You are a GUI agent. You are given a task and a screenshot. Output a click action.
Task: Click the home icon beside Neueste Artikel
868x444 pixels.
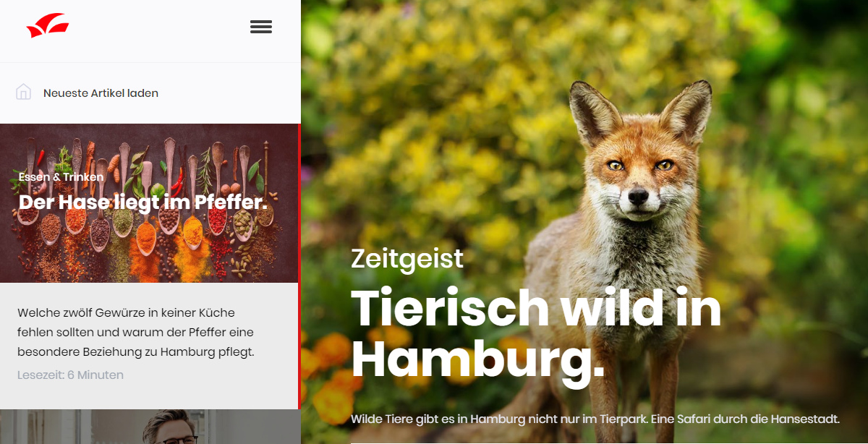23,92
